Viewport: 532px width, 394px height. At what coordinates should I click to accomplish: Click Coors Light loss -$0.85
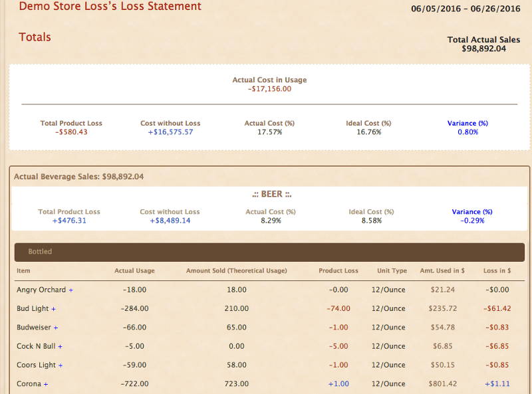(x=497, y=365)
